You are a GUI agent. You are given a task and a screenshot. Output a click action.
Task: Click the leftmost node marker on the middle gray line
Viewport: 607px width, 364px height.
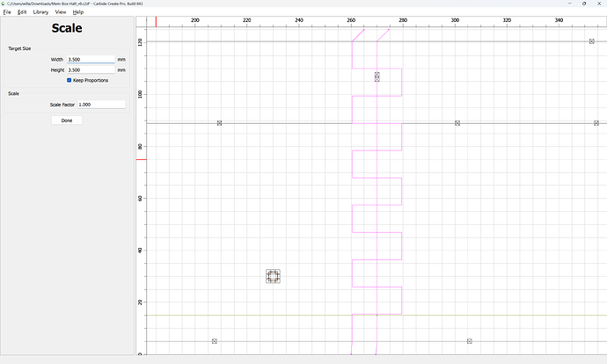[220, 123]
